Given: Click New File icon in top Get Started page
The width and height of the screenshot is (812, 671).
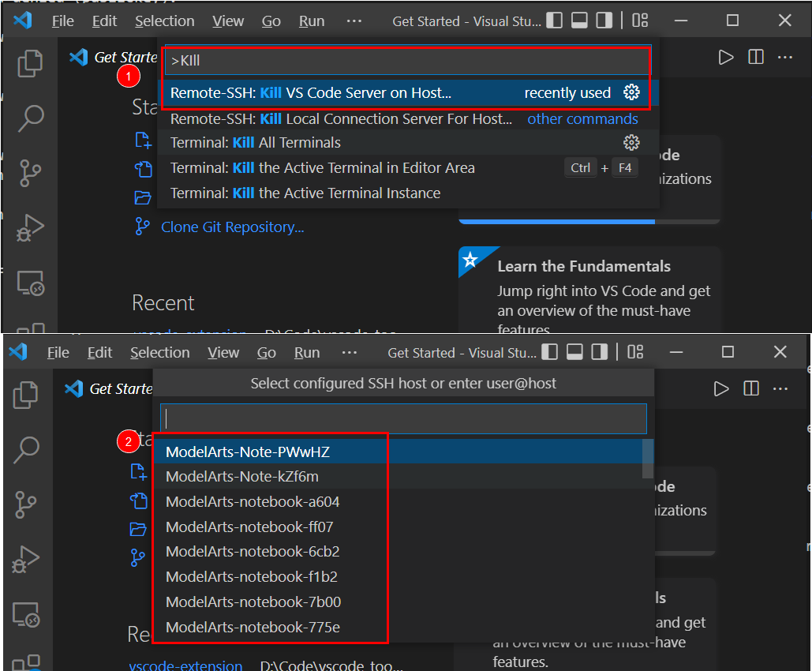Looking at the screenshot, I should click(143, 141).
